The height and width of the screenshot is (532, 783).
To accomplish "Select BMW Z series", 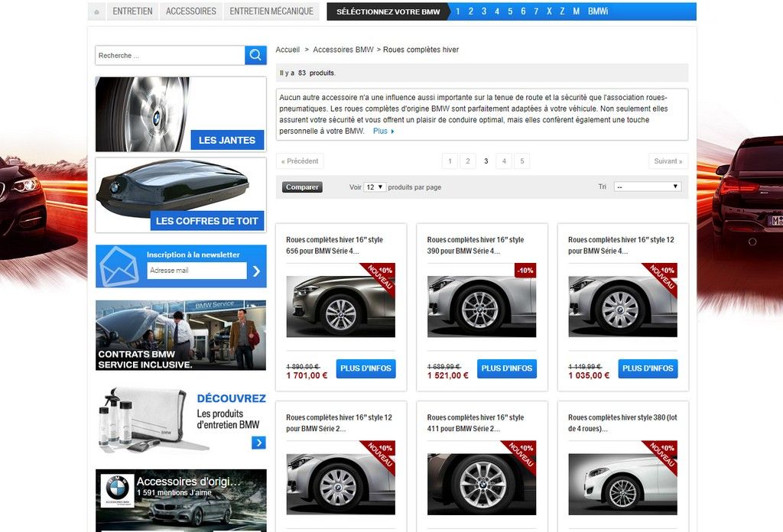I will 562,11.
